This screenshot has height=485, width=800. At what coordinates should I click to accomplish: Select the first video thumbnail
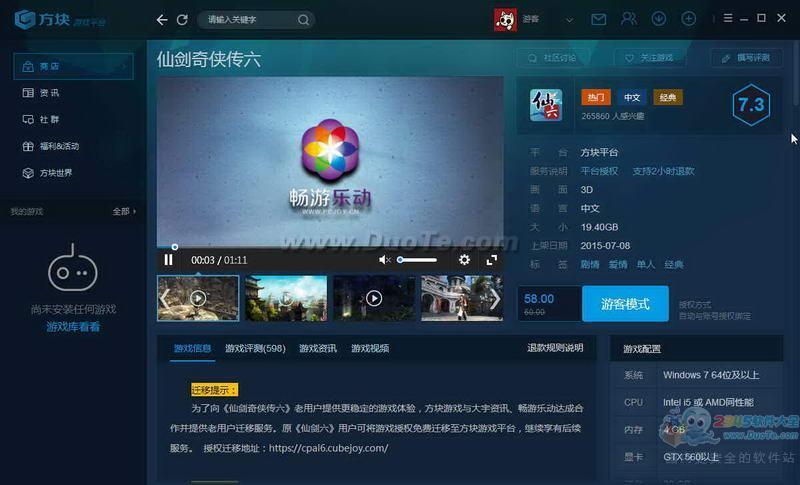click(x=198, y=298)
